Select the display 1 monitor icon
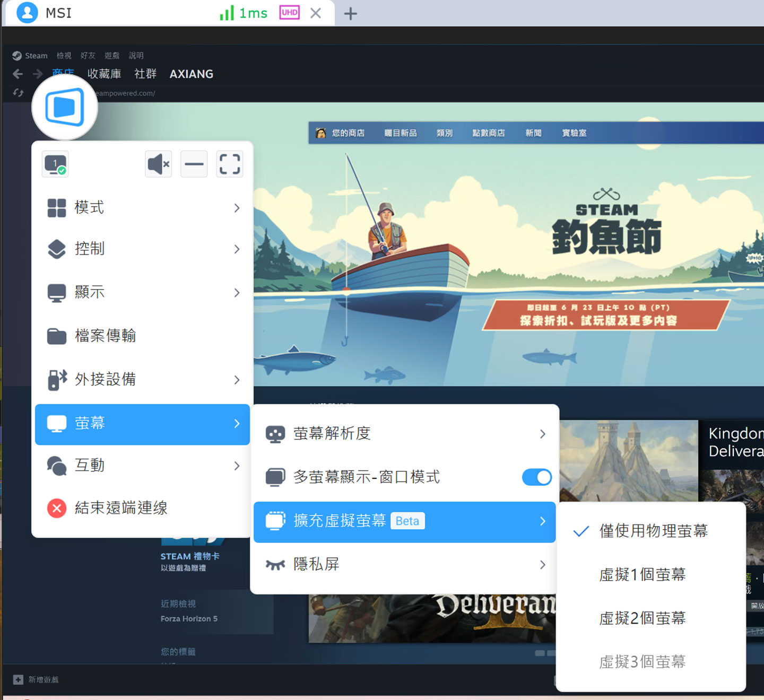The height and width of the screenshot is (700, 764). 56,164
